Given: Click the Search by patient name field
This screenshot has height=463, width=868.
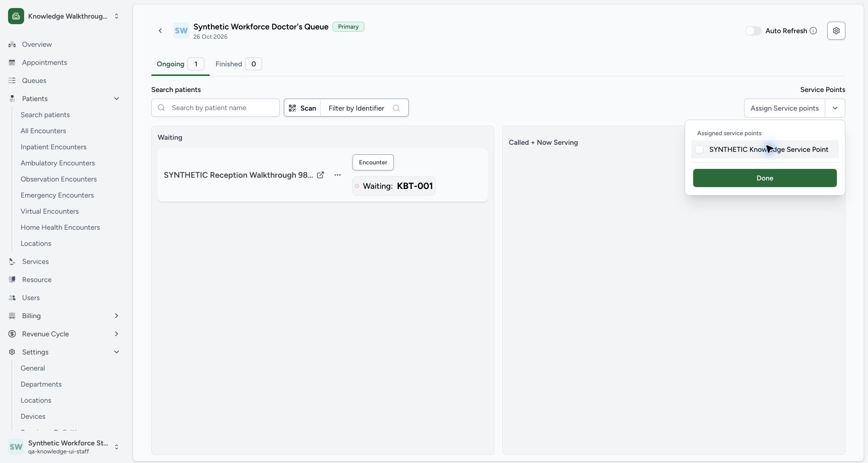Looking at the screenshot, I should [215, 108].
